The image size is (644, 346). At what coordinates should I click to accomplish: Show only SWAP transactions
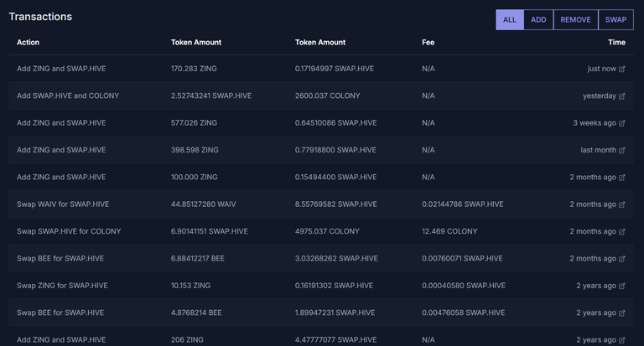tap(615, 20)
